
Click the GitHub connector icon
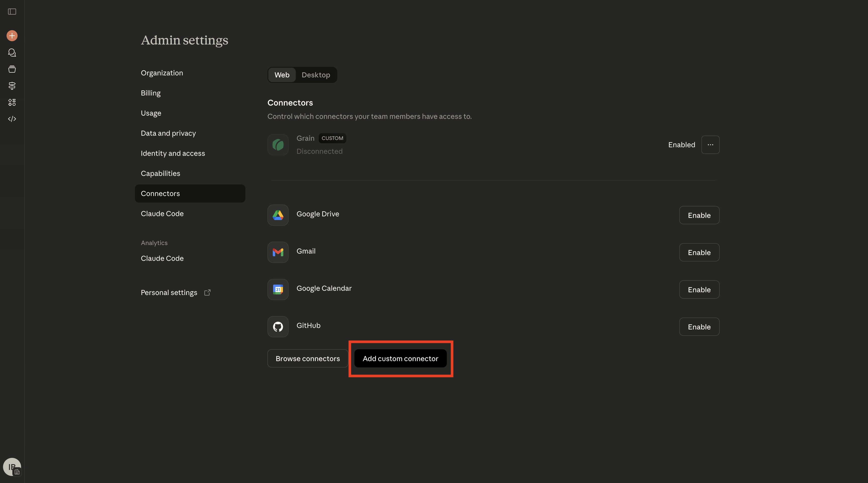[x=278, y=327]
